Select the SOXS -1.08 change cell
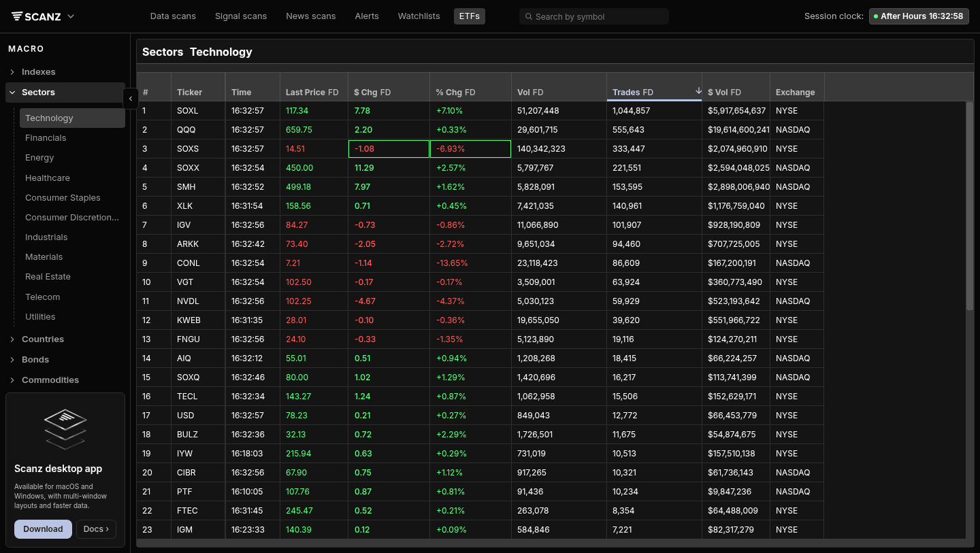Screen dimensions: 980x553 coord(389,149)
